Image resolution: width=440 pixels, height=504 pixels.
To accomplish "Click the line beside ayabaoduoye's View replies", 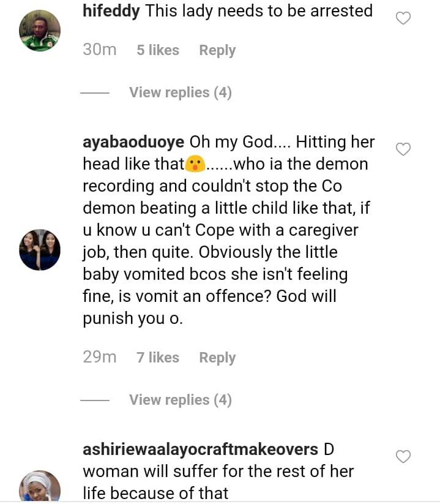I will coord(95,401).
